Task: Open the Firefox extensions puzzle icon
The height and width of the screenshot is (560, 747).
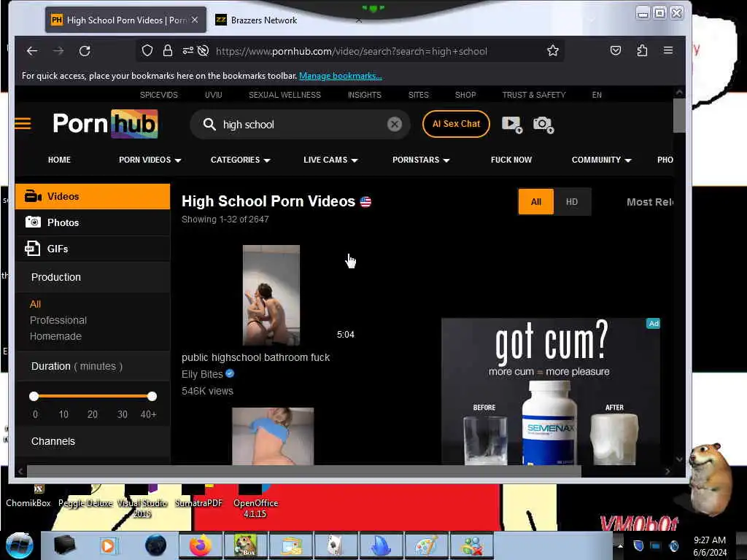Action: click(642, 50)
